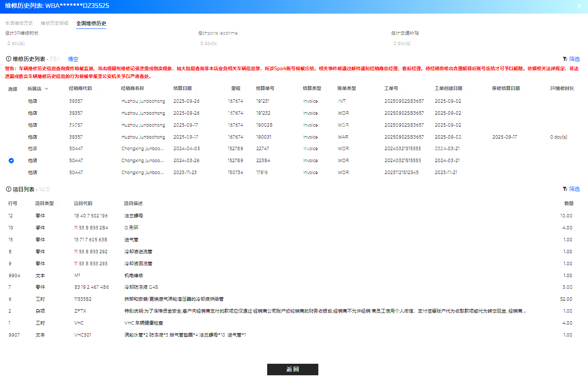588x379 pixels.
Task: Switch to the 维修历史明细 tab
Action: click(54, 24)
